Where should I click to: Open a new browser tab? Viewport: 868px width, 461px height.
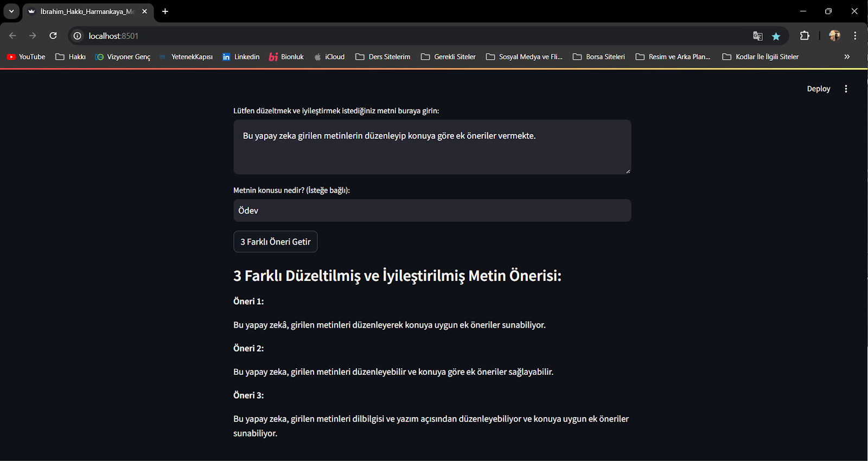pos(165,11)
